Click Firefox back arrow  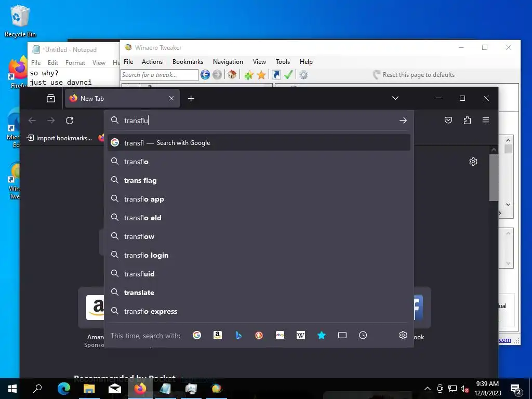click(x=32, y=121)
